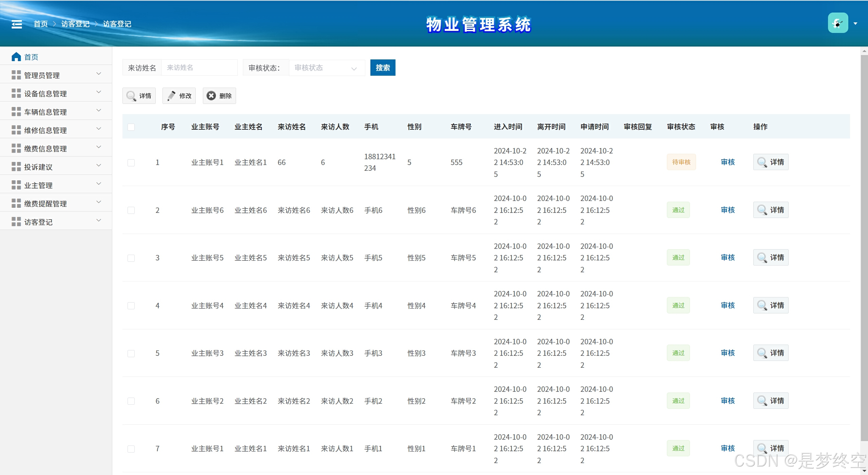
Task: Toggle the select-all checkbox in table header
Action: click(x=131, y=127)
